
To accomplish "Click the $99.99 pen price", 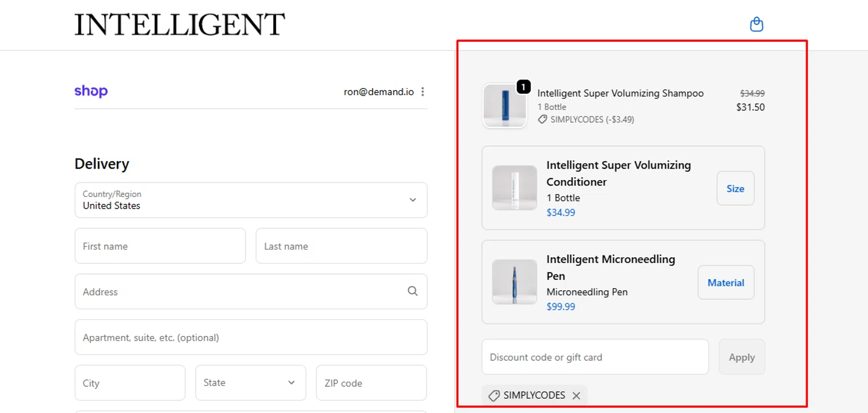I will click(x=561, y=306).
